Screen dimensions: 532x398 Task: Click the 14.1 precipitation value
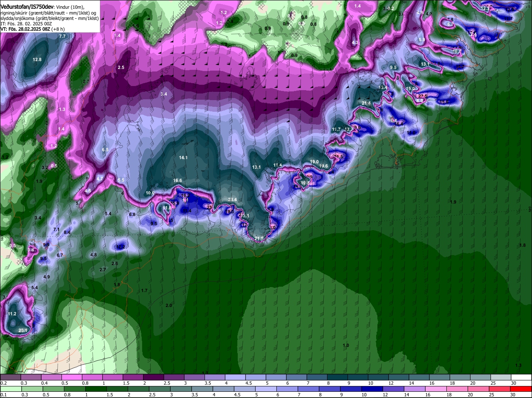pyautogui.click(x=183, y=158)
